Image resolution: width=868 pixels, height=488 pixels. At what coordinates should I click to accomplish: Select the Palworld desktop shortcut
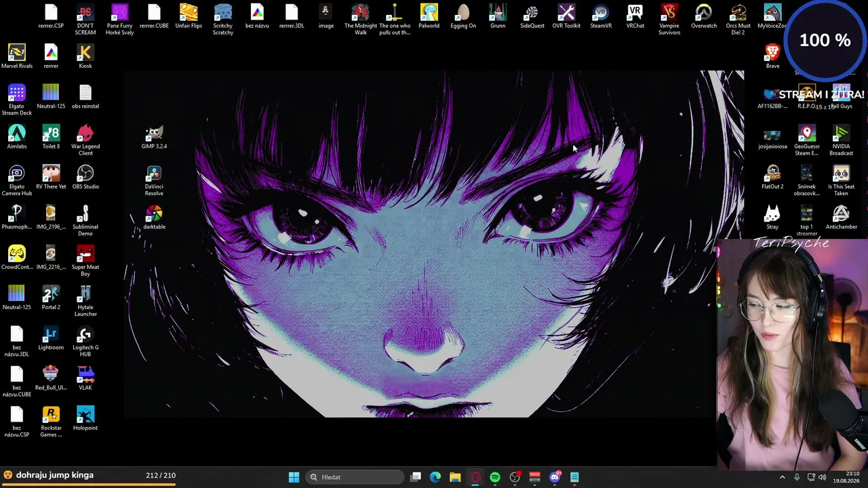point(429,17)
